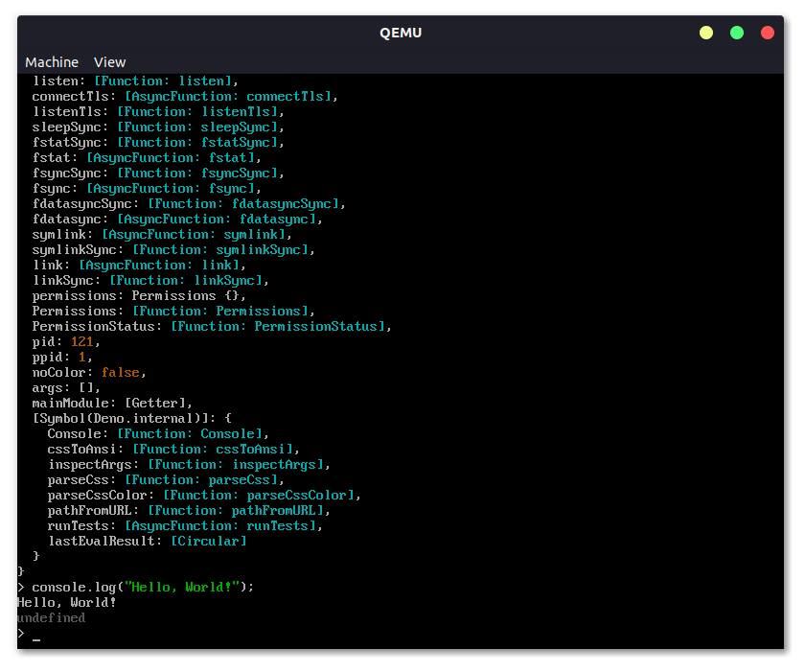Open the View menu
Viewport: 805px width, 672px height.
(x=109, y=62)
